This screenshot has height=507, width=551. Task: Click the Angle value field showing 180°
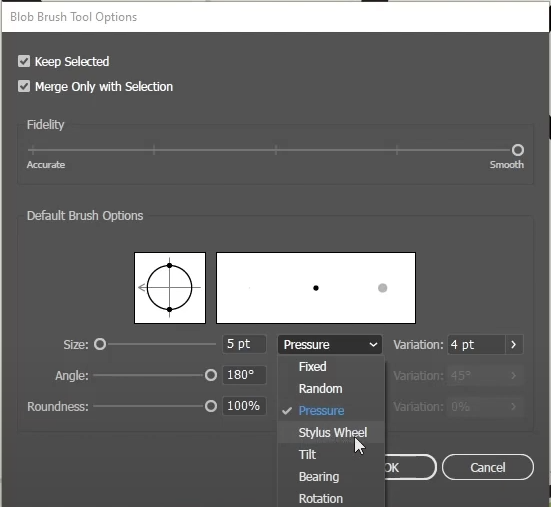click(x=244, y=375)
